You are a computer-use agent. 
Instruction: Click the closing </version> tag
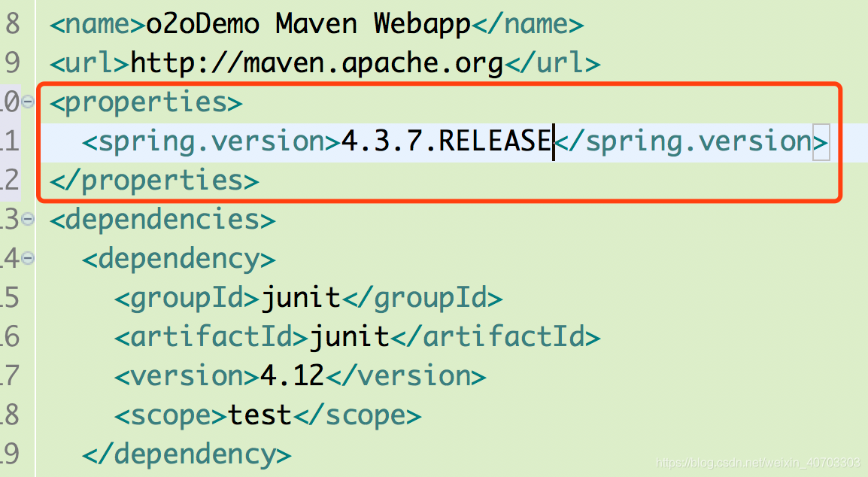click(x=405, y=377)
